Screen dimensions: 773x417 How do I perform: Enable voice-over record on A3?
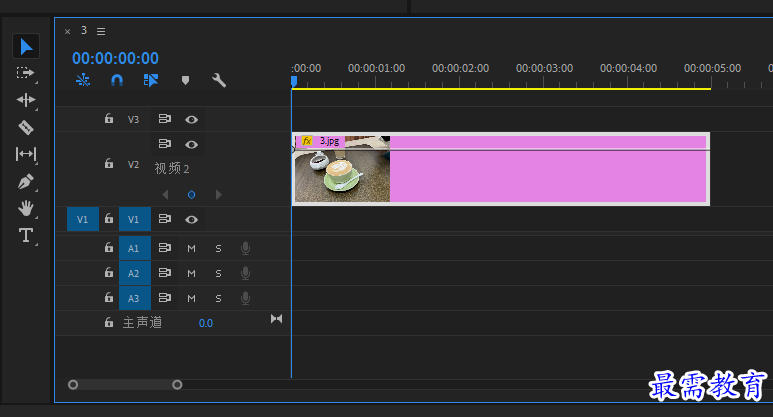pos(245,298)
